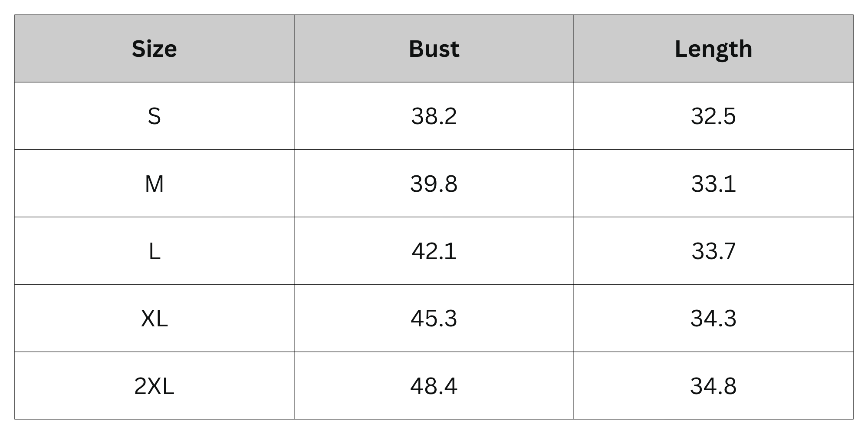Click the 34.3 length value
Image resolution: width=868 pixels, height=434 pixels.
[713, 318]
